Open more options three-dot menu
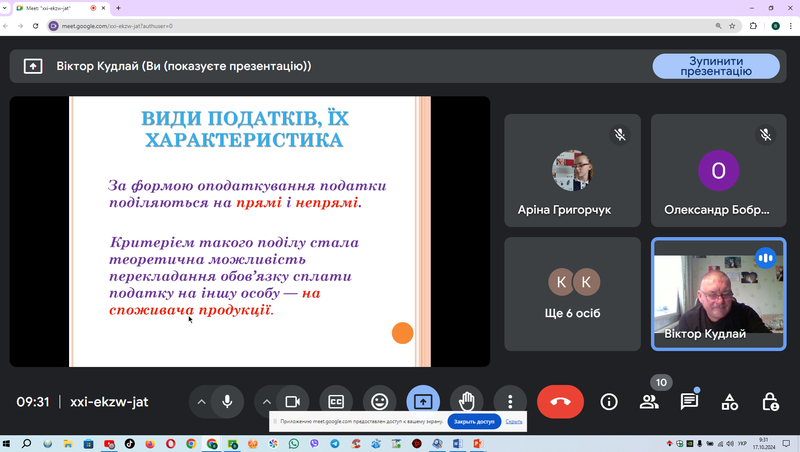 pyautogui.click(x=510, y=401)
